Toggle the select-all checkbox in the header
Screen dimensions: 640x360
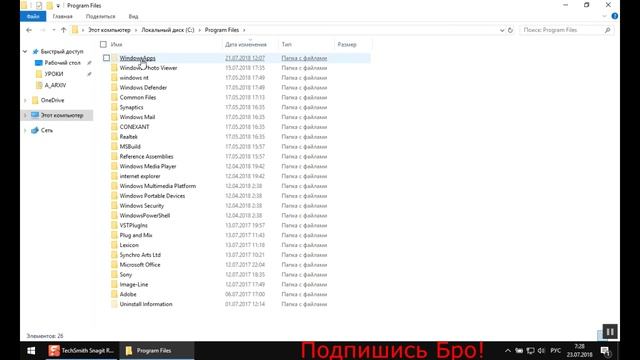point(103,44)
